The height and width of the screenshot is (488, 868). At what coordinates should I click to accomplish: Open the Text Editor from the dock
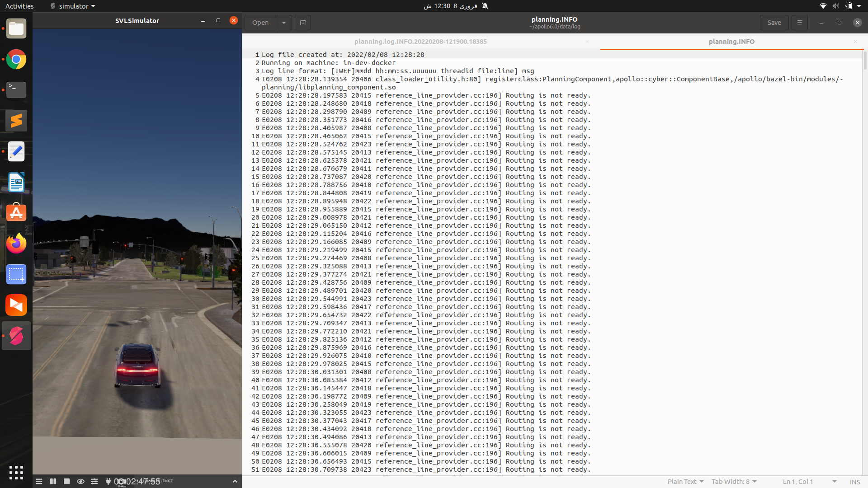(x=16, y=151)
